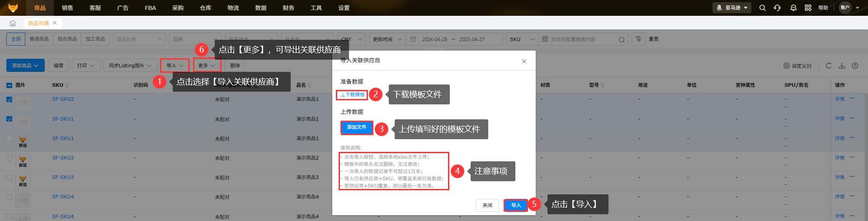Viewport: 868px width, 221px height.
Task: Click the 删除 button
Action: [x=235, y=66]
